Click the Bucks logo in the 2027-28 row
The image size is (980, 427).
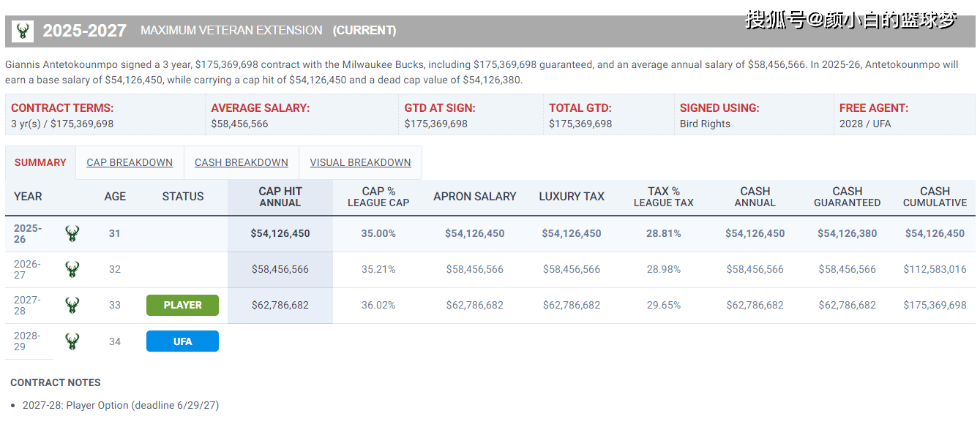[72, 305]
